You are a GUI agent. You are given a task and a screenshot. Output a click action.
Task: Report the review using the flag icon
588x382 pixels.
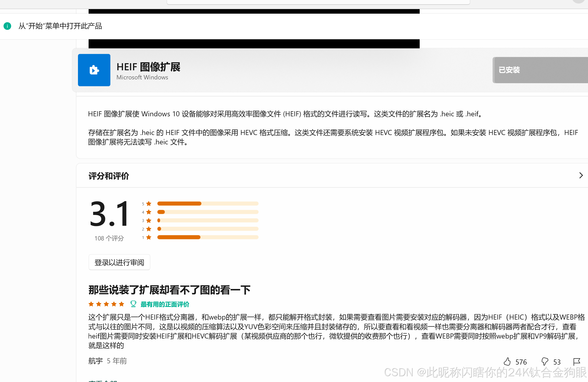point(577,362)
